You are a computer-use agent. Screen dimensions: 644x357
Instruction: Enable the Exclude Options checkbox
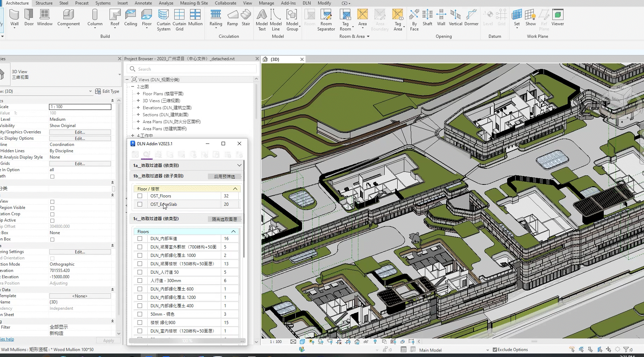[x=495, y=350]
